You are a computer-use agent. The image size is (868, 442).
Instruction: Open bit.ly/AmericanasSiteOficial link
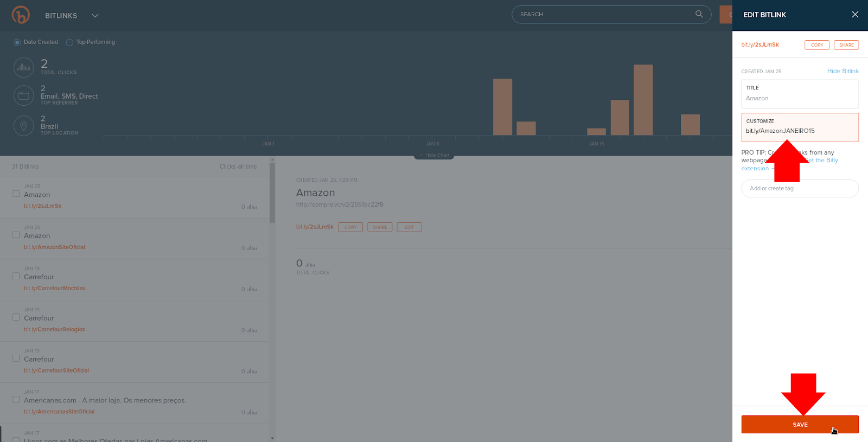coord(59,412)
